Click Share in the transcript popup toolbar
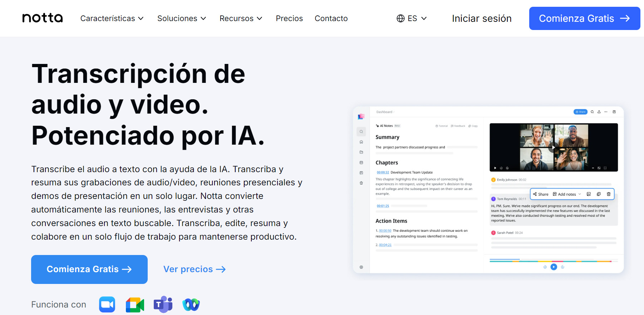This screenshot has width=644, height=315. (x=541, y=194)
